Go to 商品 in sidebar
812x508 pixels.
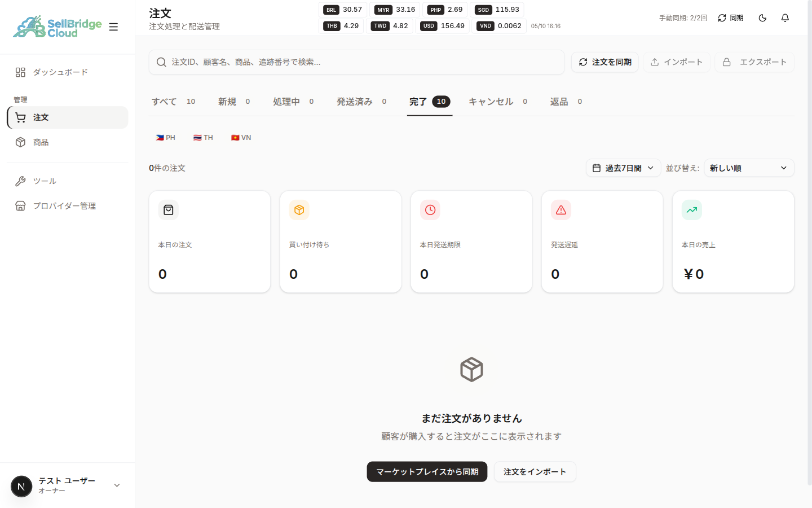pyautogui.click(x=68, y=142)
